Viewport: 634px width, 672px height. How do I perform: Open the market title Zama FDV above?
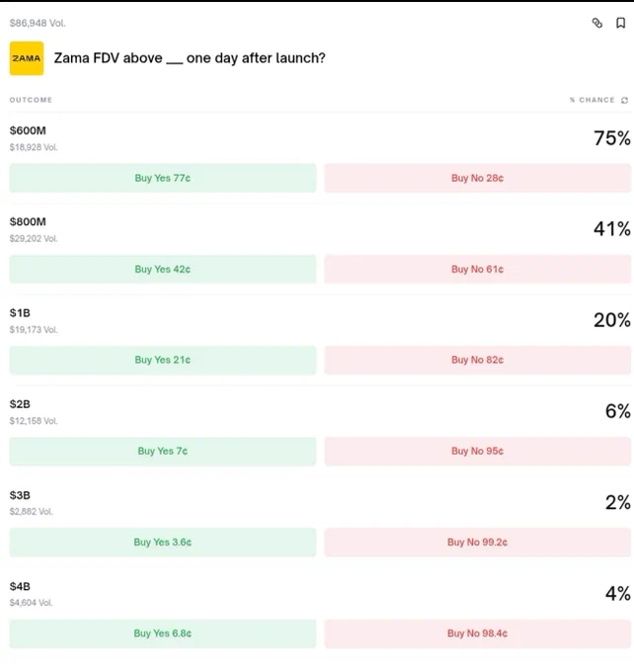coord(190,58)
